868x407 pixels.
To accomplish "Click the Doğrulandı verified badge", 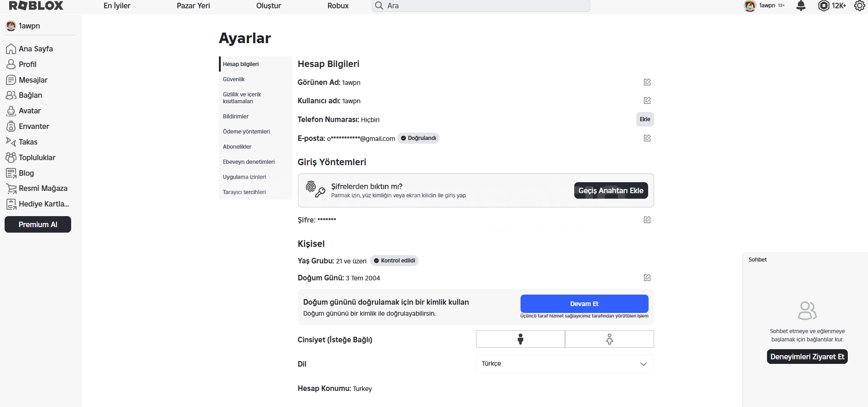I will click(x=418, y=138).
